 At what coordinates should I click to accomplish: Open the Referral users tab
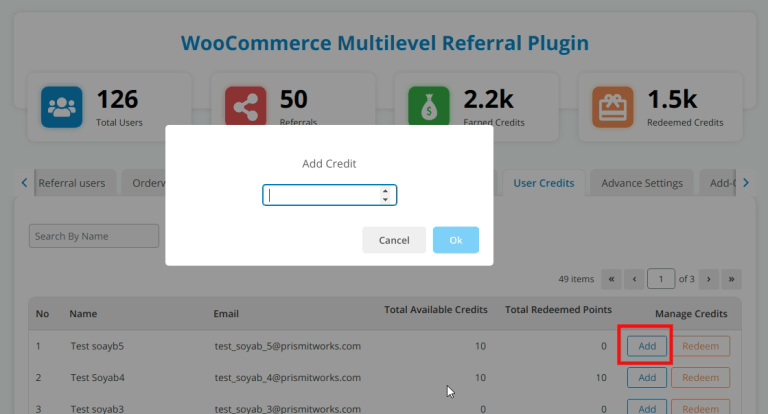point(75,183)
